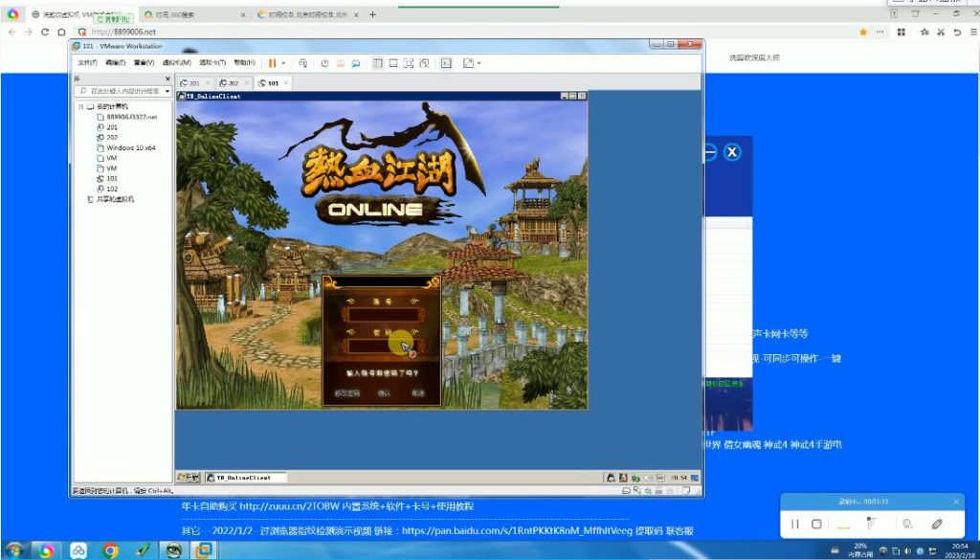Click the browser reload button

coord(45,32)
